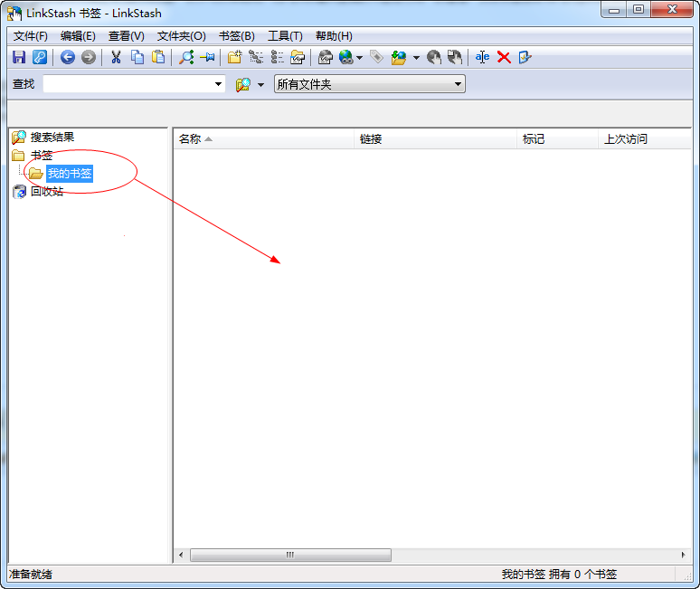Create a new folder with sparkle folder icon
Image resolution: width=700 pixels, height=589 pixels.
(x=234, y=57)
